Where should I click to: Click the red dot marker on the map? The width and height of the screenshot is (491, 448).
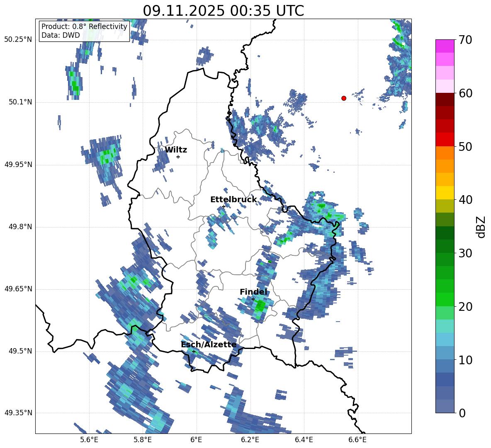(x=343, y=98)
